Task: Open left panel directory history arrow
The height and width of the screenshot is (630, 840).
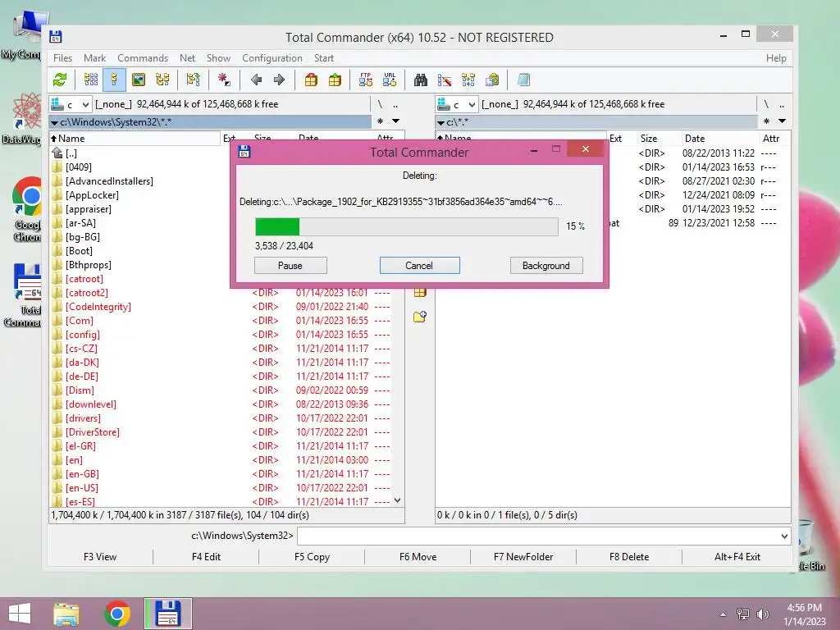Action: pyautogui.click(x=396, y=121)
